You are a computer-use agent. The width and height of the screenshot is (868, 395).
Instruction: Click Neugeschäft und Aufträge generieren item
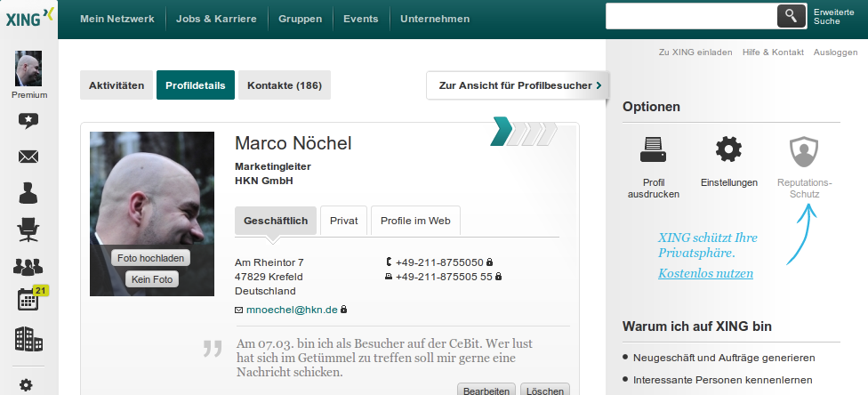[724, 358]
